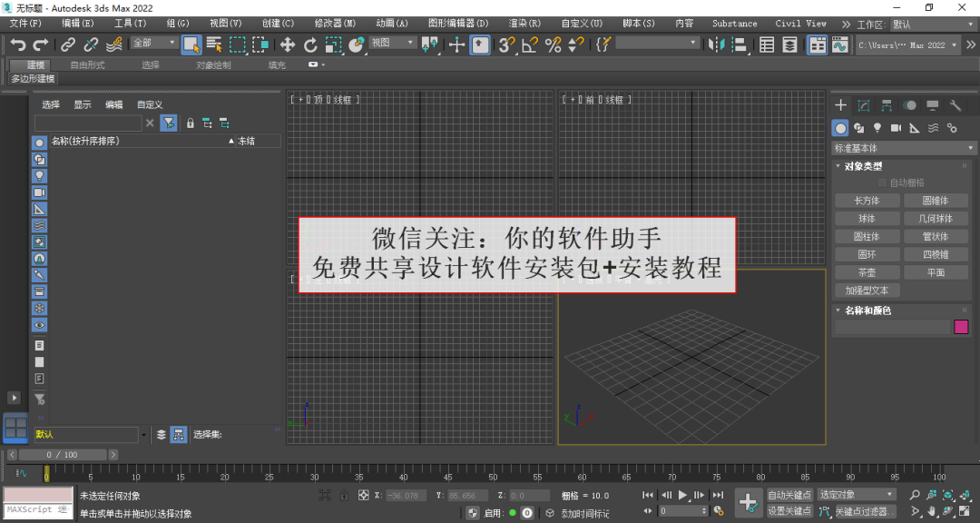Collapse the 对象类型 rollout
The height and width of the screenshot is (523, 980).
(x=863, y=166)
